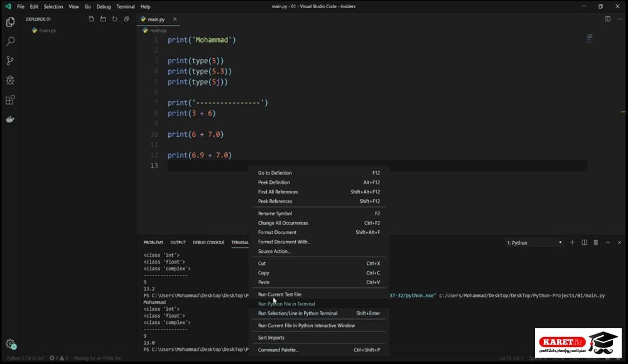Open the Selection menu
The height and width of the screenshot is (364, 628).
tap(53, 6)
